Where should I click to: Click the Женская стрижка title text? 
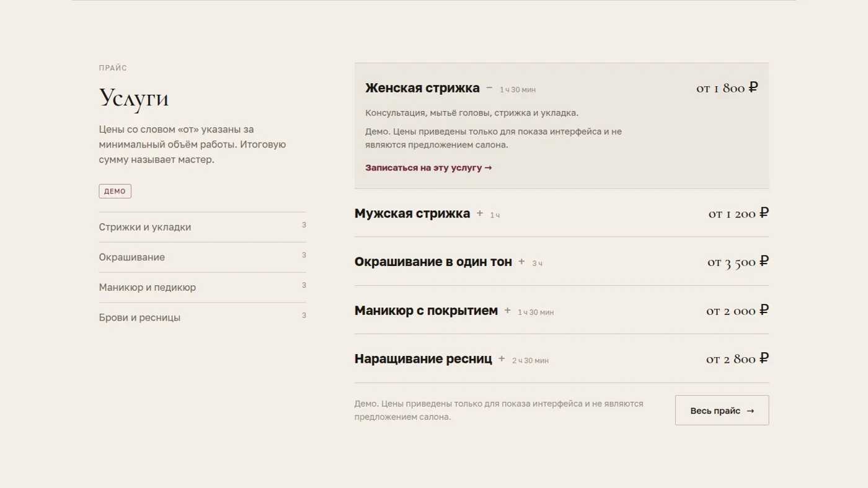[422, 88]
